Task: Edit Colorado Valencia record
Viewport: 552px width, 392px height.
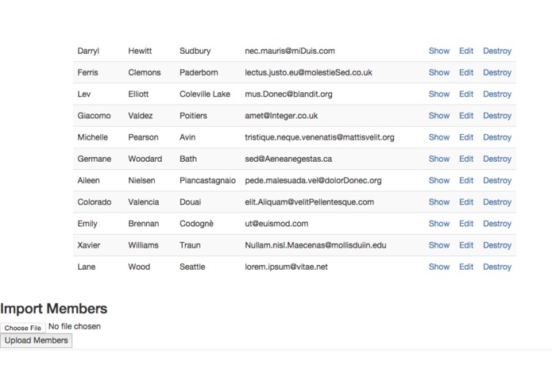Action: click(x=466, y=202)
